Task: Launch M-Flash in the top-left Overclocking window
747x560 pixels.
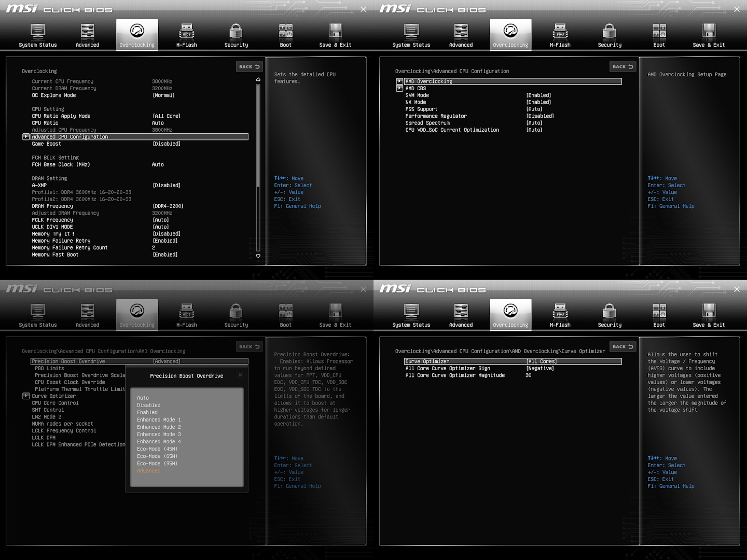Action: (187, 35)
